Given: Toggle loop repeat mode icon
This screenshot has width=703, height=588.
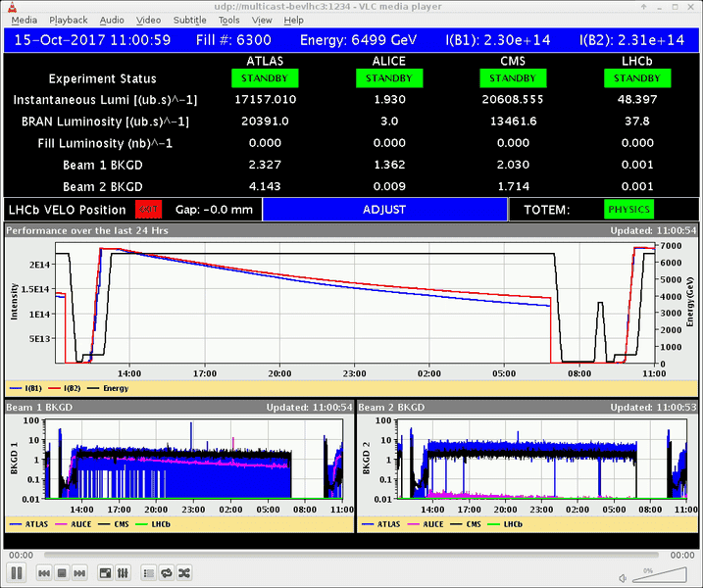Looking at the screenshot, I should (x=167, y=573).
